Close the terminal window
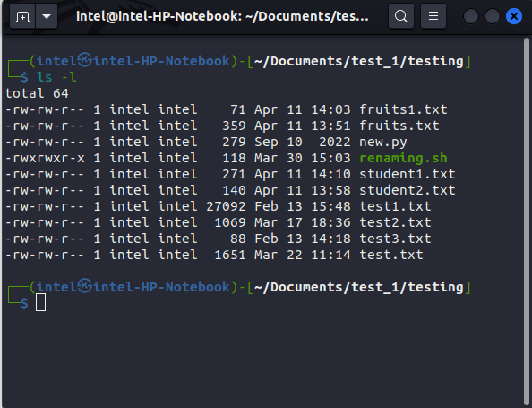Image resolution: width=532 pixels, height=408 pixels. [x=514, y=16]
